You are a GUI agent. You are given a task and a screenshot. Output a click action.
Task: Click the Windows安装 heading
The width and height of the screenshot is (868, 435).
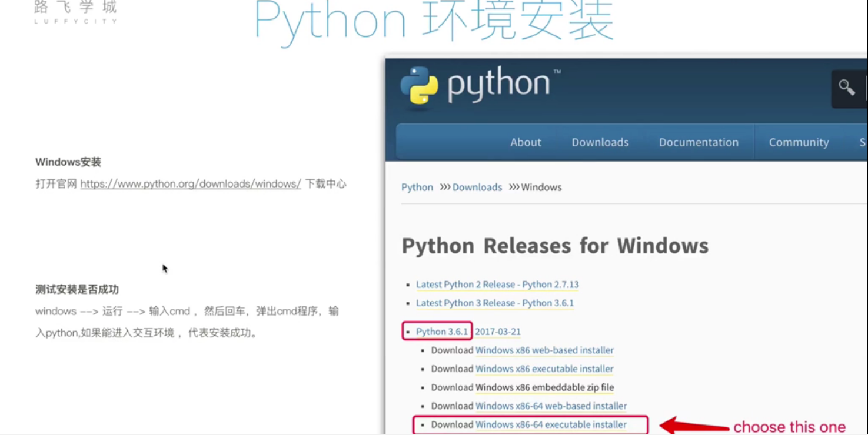coord(68,162)
